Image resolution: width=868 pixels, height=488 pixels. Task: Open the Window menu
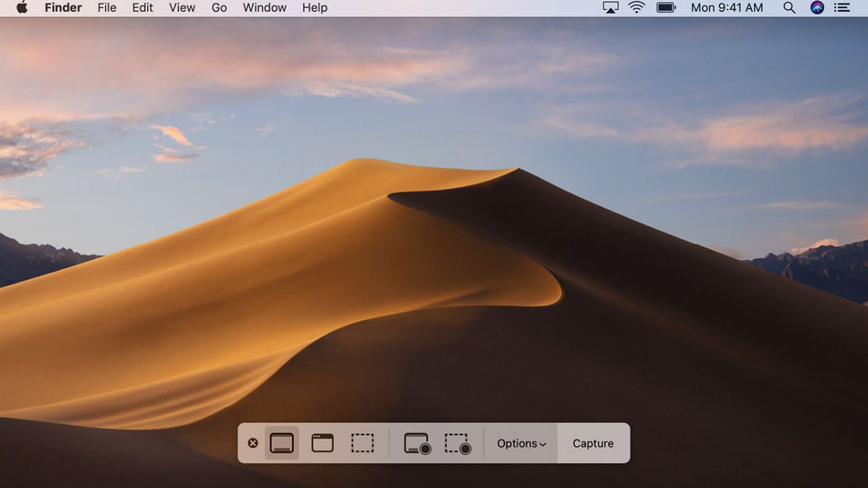tap(264, 8)
